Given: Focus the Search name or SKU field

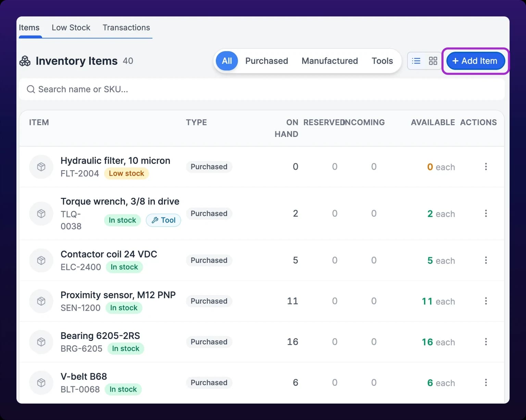Looking at the screenshot, I should tap(262, 89).
